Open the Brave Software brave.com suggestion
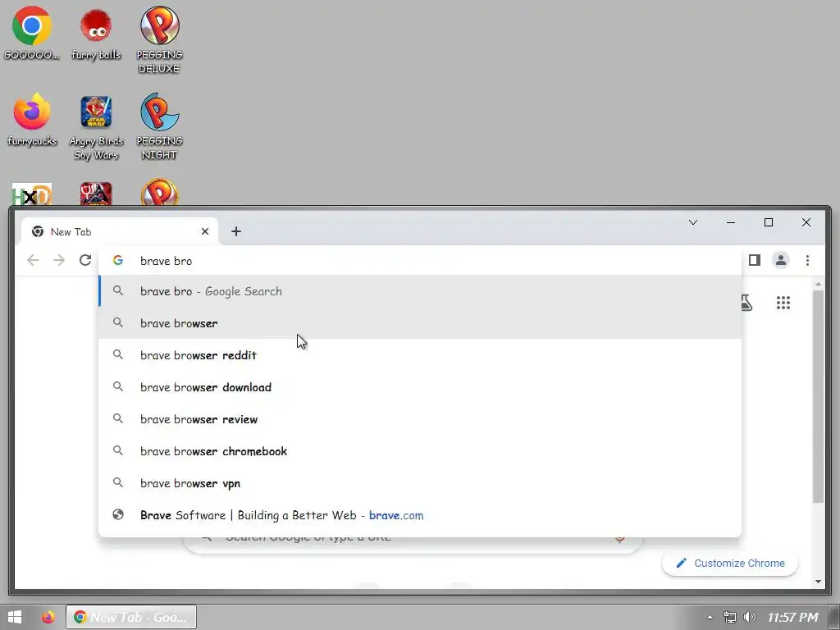The height and width of the screenshot is (630, 840). point(420,515)
